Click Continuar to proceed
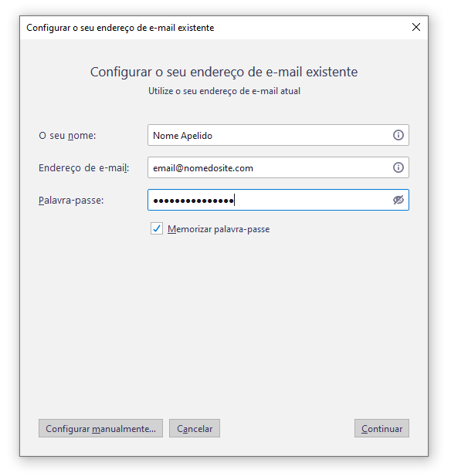 (x=381, y=428)
